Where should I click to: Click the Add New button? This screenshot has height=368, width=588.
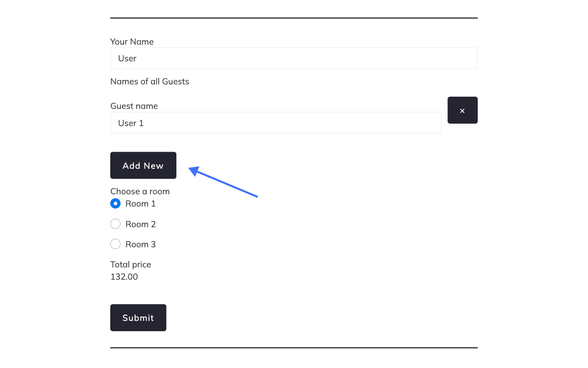143,165
